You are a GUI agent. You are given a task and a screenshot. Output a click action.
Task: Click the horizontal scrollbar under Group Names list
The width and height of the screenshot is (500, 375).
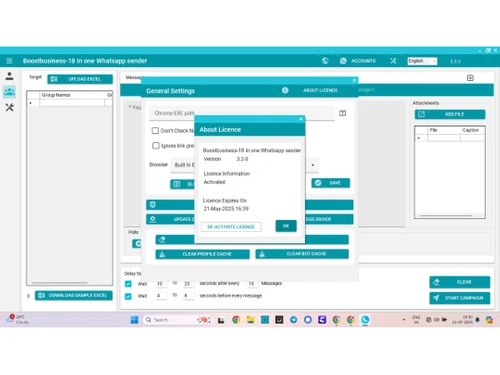[60, 283]
